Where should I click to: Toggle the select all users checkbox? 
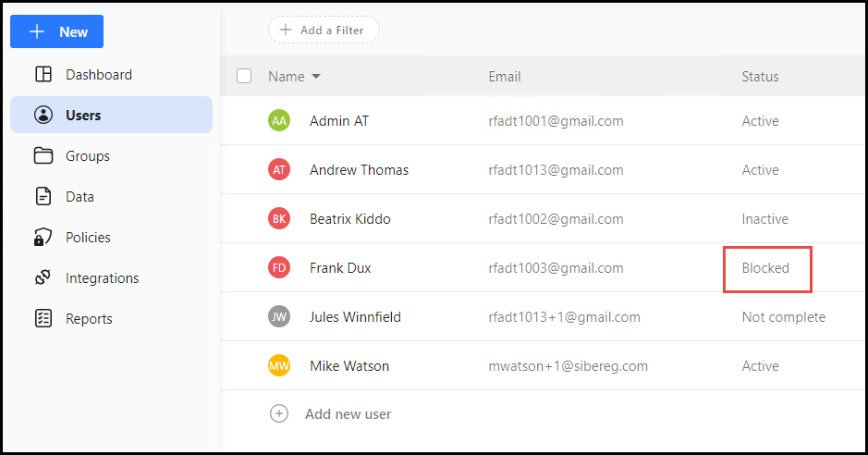(x=244, y=76)
